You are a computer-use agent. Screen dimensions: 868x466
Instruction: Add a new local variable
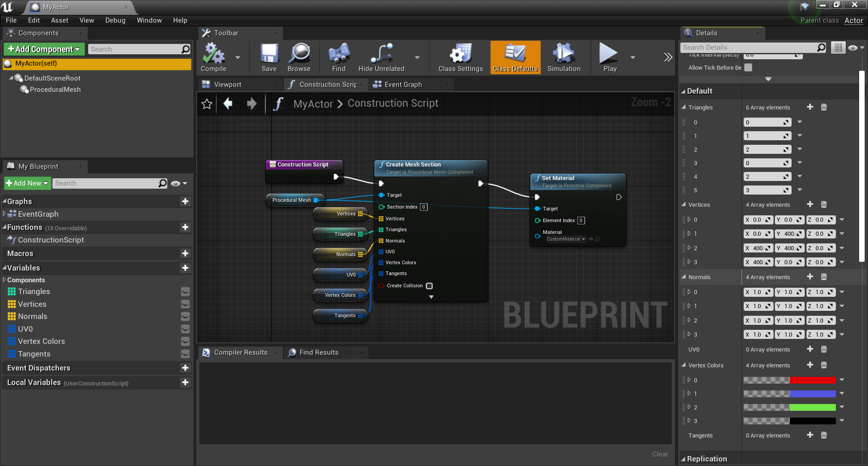click(185, 382)
